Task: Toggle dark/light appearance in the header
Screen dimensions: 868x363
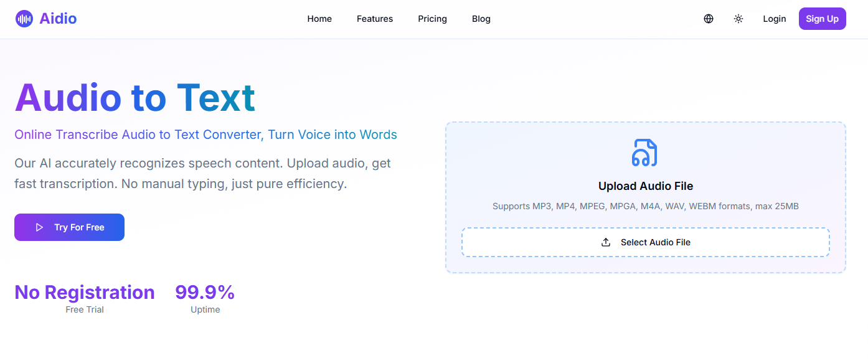Action: point(738,19)
